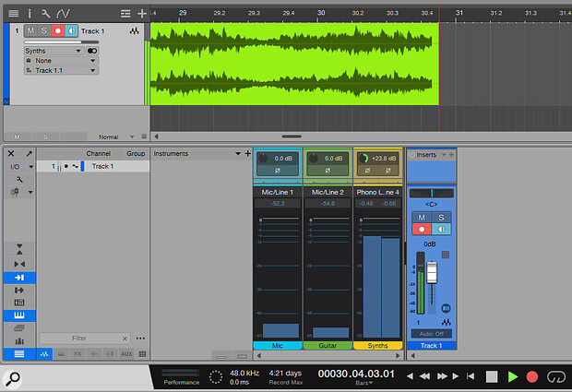This screenshot has height=392, width=572.
Task: Open the I/O dropdown in mixer
Action: pos(20,167)
